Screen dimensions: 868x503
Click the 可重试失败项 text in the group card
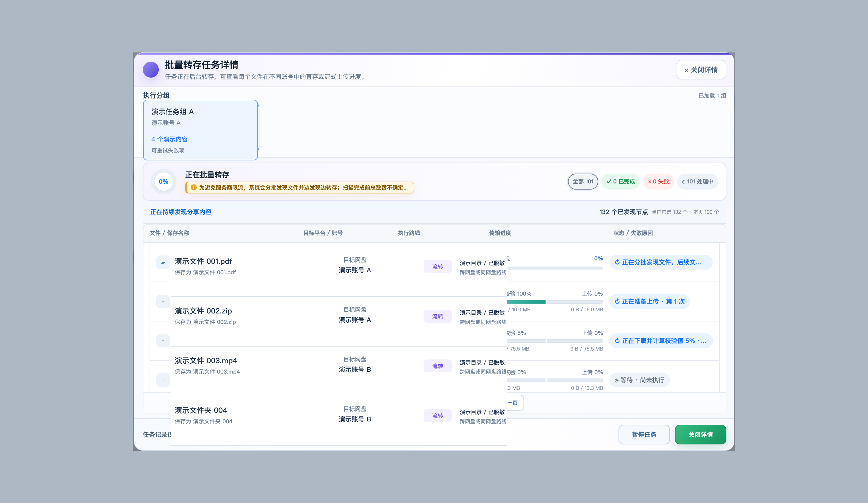(168, 150)
